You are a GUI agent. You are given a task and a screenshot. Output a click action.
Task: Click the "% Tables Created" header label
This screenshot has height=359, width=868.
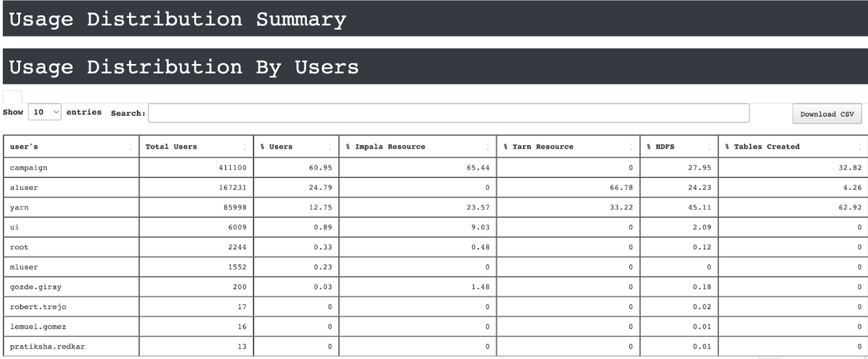click(762, 147)
